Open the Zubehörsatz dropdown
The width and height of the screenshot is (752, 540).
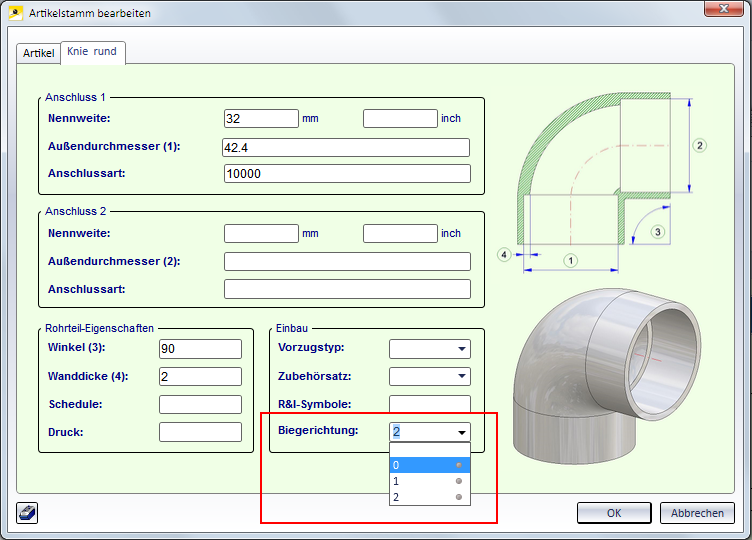point(461,377)
